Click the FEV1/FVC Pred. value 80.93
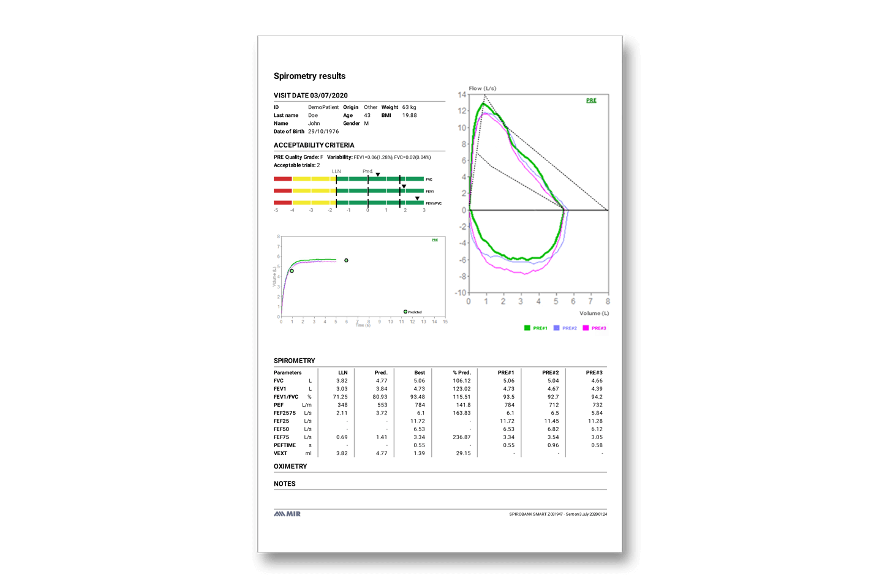882x588 pixels. (380, 397)
